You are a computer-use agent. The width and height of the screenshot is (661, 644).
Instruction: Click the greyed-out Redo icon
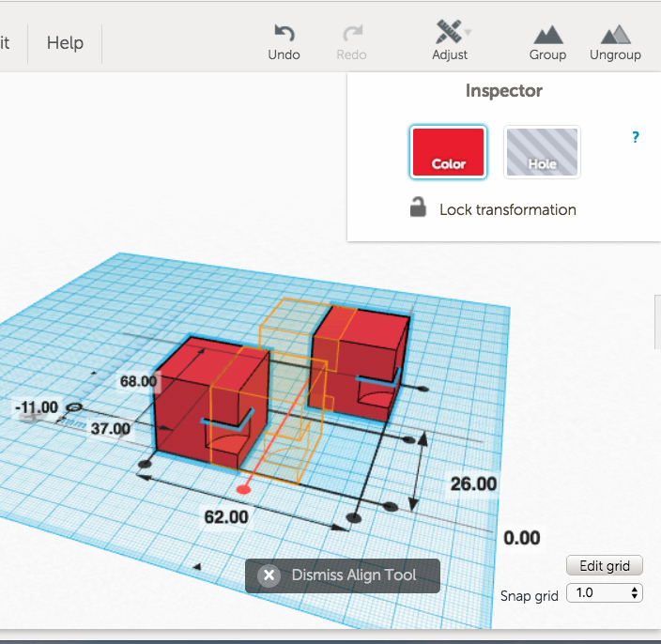click(351, 34)
